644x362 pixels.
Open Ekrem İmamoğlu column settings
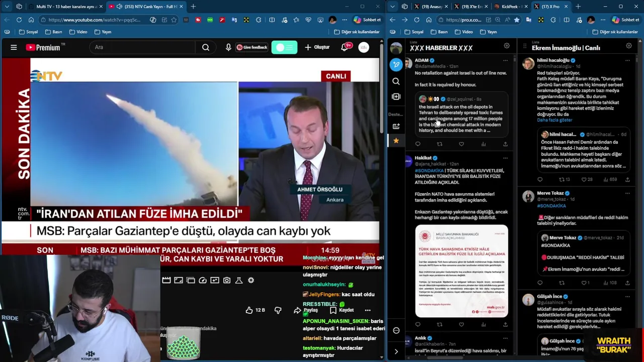point(629,46)
